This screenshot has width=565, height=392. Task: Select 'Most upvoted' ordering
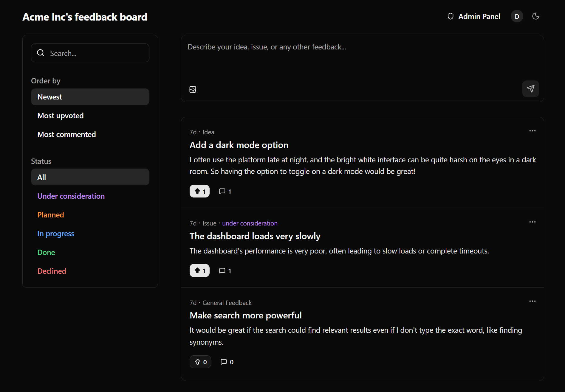click(x=60, y=116)
